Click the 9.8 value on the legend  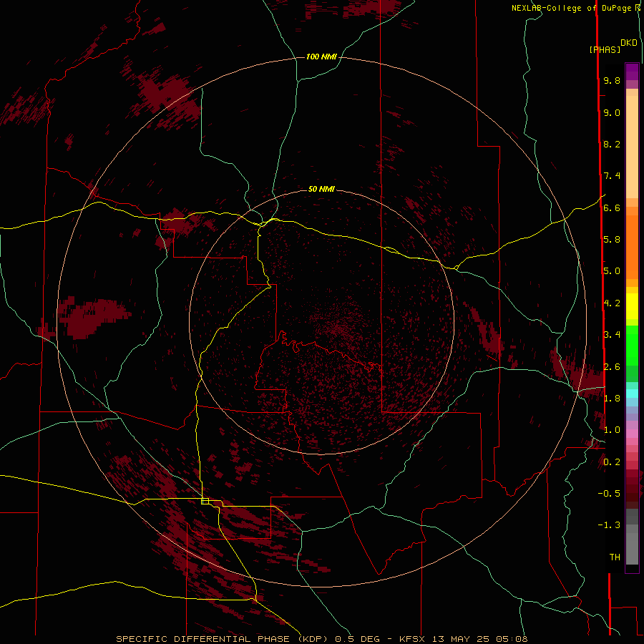612,80
